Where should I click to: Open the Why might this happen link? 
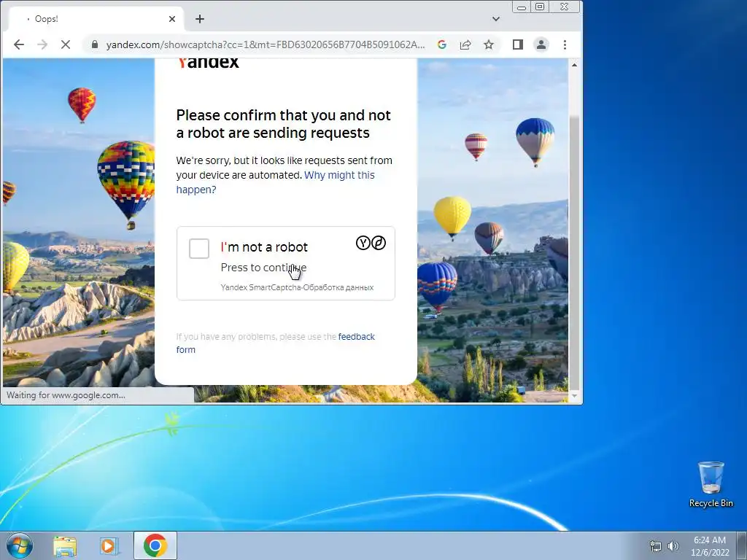tap(275, 182)
